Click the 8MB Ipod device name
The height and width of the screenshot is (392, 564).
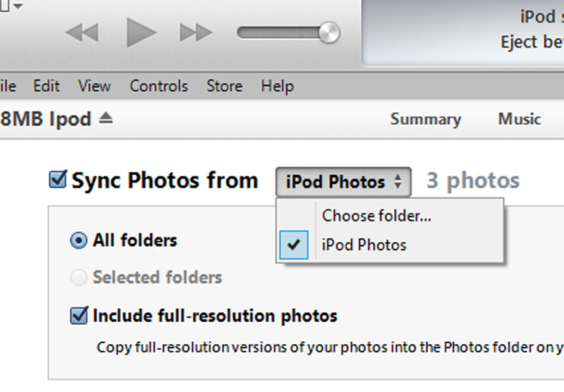pyautogui.click(x=46, y=119)
